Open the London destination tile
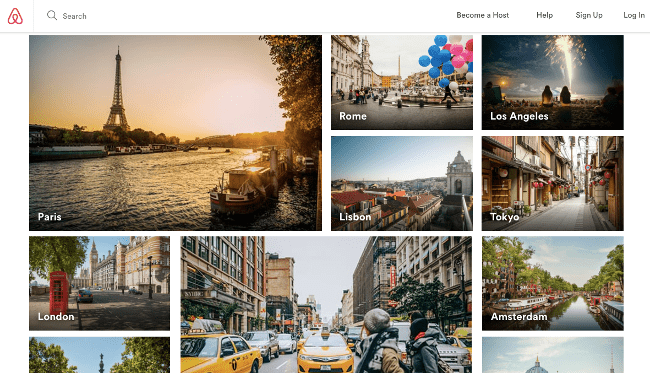 pyautogui.click(x=99, y=283)
